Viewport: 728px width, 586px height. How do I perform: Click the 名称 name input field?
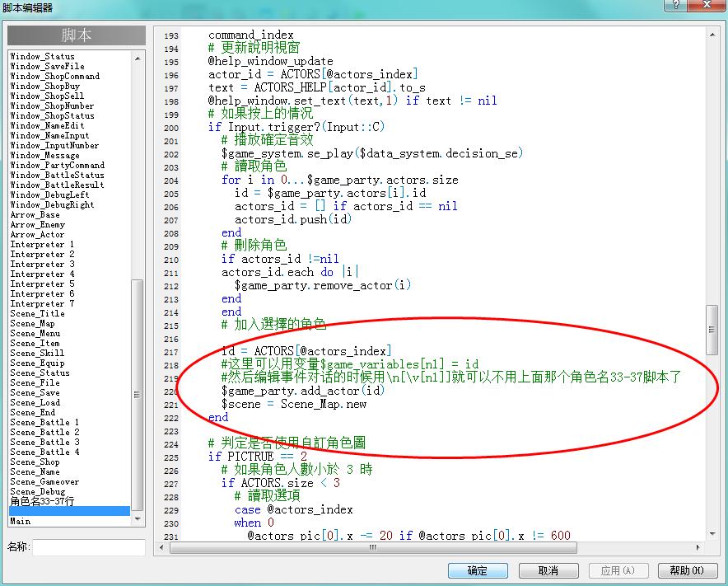(89, 547)
